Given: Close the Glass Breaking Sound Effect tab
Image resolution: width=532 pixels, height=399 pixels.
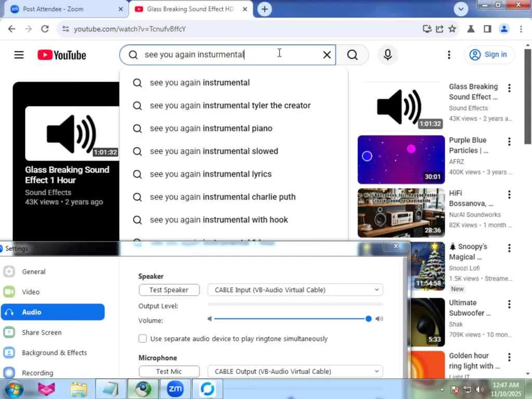Looking at the screenshot, I should click(245, 9).
